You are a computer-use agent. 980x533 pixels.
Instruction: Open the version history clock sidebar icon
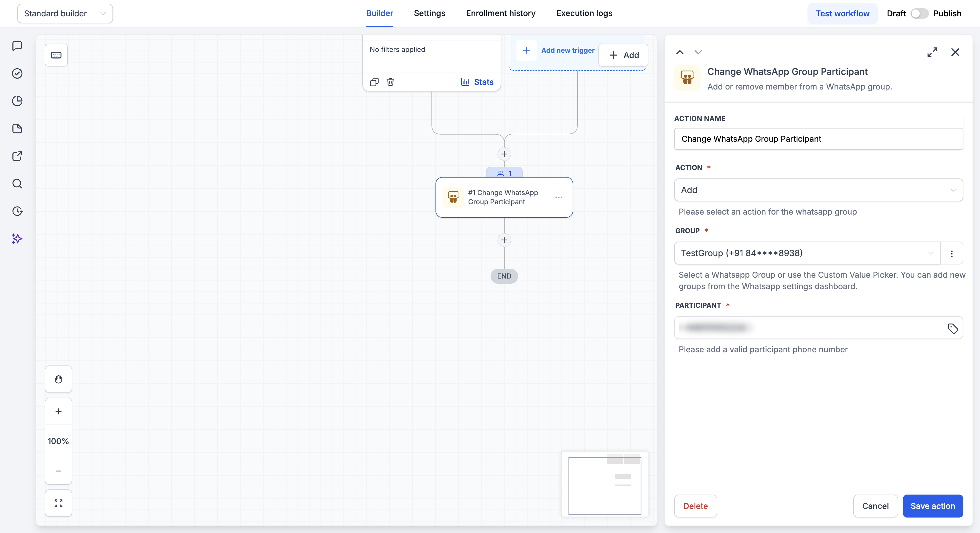pos(17,211)
